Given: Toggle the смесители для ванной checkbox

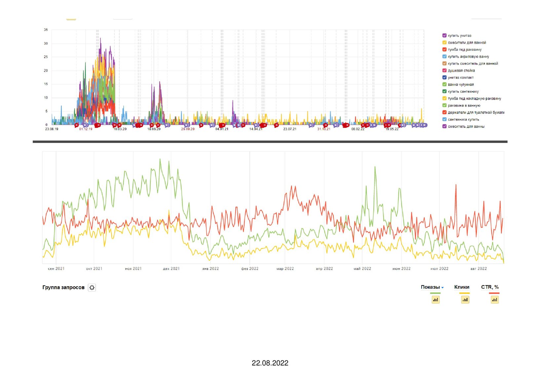Looking at the screenshot, I should click(444, 42).
